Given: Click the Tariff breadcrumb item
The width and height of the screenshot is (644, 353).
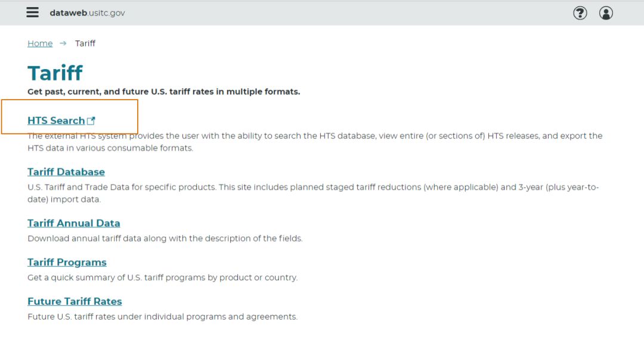Looking at the screenshot, I should (85, 44).
